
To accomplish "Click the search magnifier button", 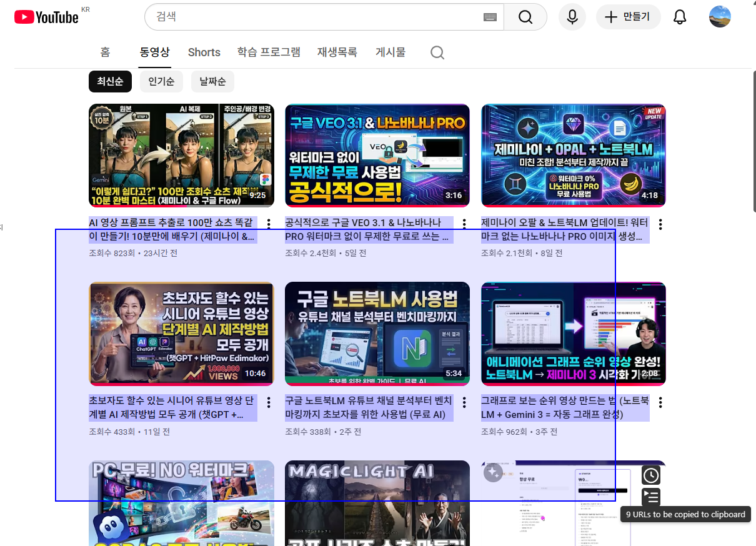I will (x=525, y=17).
